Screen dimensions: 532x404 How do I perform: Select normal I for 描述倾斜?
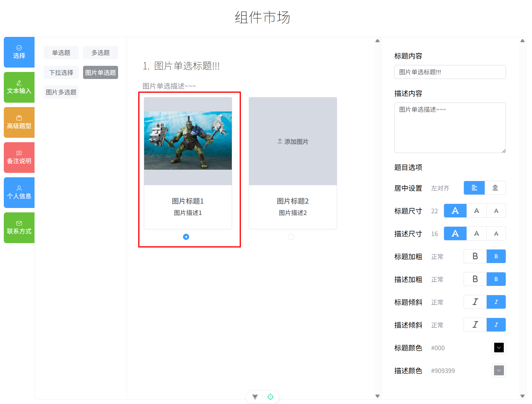[x=496, y=325]
